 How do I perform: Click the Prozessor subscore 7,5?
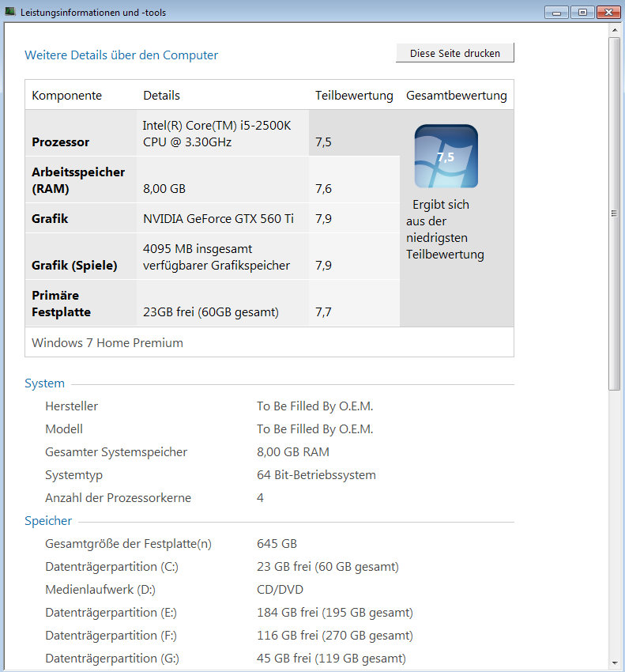[323, 142]
